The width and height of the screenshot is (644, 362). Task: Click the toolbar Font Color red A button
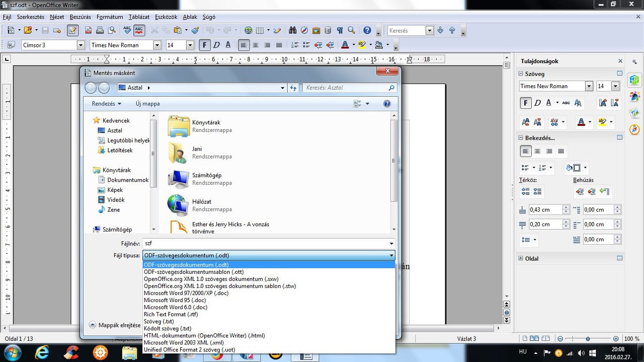pos(345,45)
